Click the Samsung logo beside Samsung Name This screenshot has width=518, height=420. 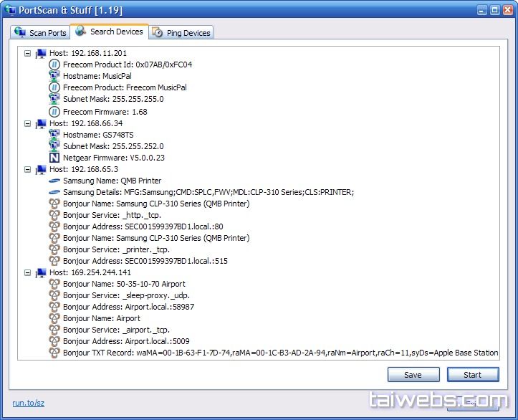(x=54, y=181)
